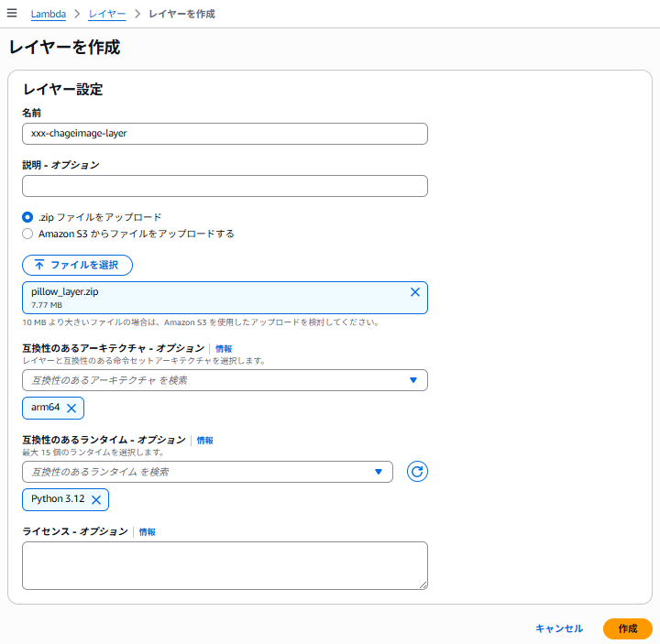Click the license textarea resize handle
The image size is (660, 644).
(423, 584)
